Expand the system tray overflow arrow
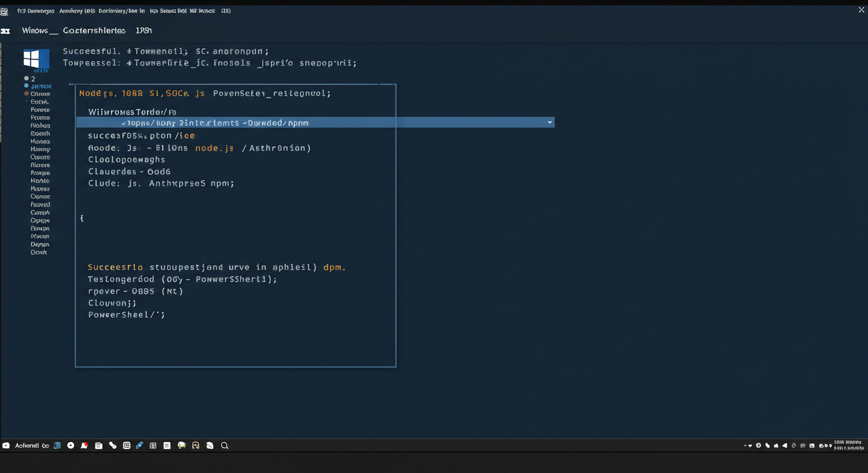 point(750,446)
